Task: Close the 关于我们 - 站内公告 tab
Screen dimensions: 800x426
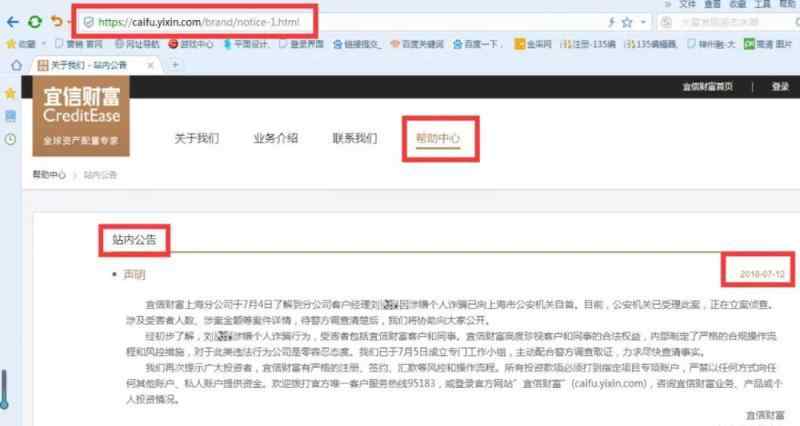Action: [151, 65]
